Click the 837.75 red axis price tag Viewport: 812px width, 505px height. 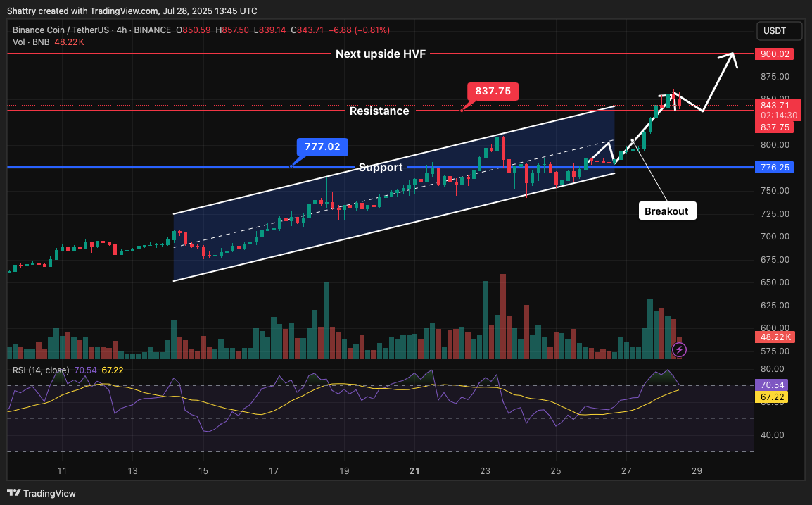(x=774, y=127)
